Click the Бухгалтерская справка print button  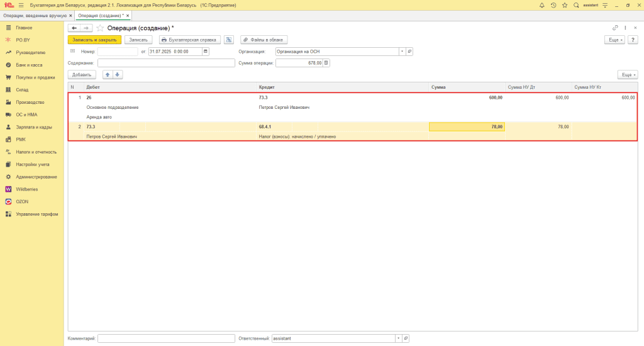click(x=189, y=40)
